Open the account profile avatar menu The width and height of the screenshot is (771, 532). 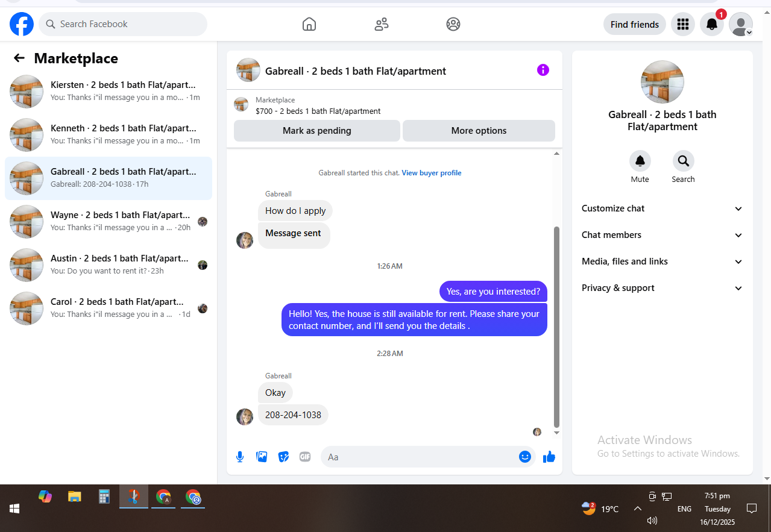tap(741, 24)
